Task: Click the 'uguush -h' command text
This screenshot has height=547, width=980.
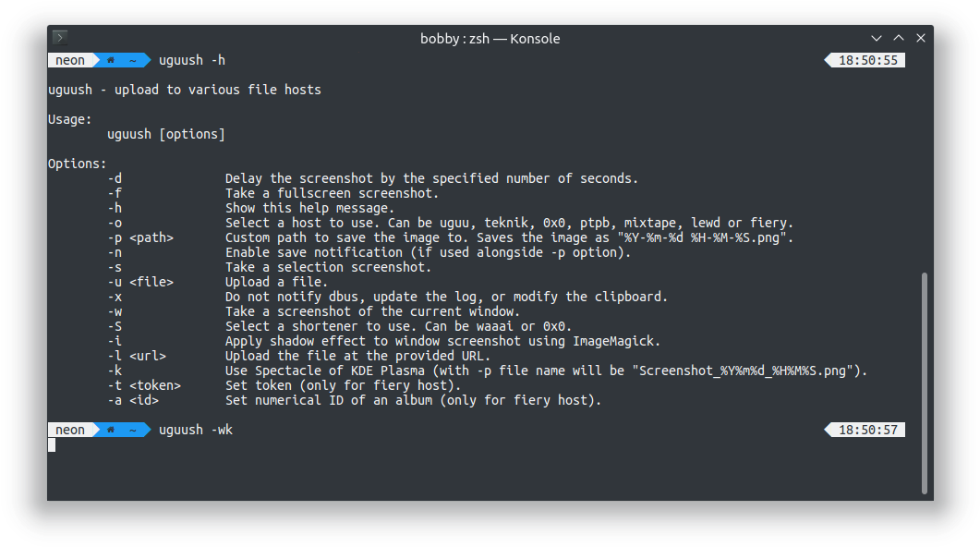Action: (x=192, y=60)
